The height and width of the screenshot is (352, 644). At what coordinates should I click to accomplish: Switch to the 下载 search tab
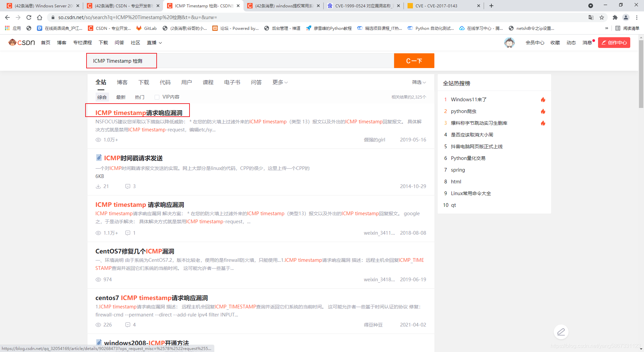pyautogui.click(x=144, y=82)
